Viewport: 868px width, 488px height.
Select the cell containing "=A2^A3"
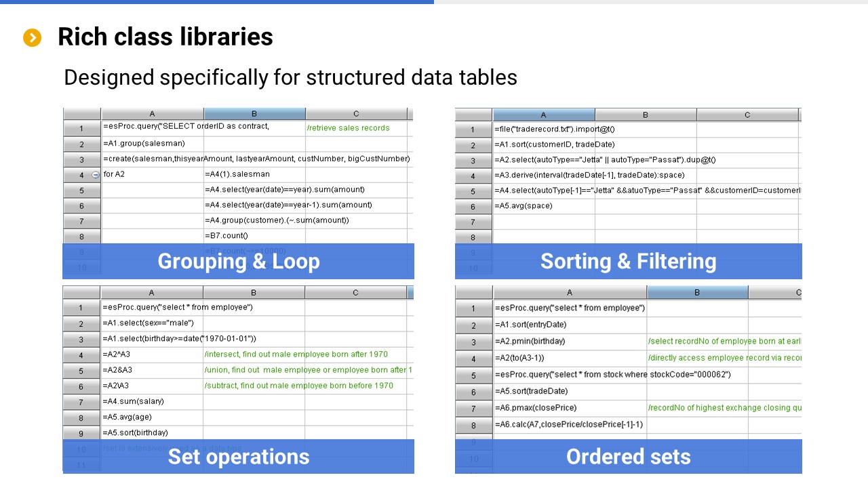[x=151, y=354]
